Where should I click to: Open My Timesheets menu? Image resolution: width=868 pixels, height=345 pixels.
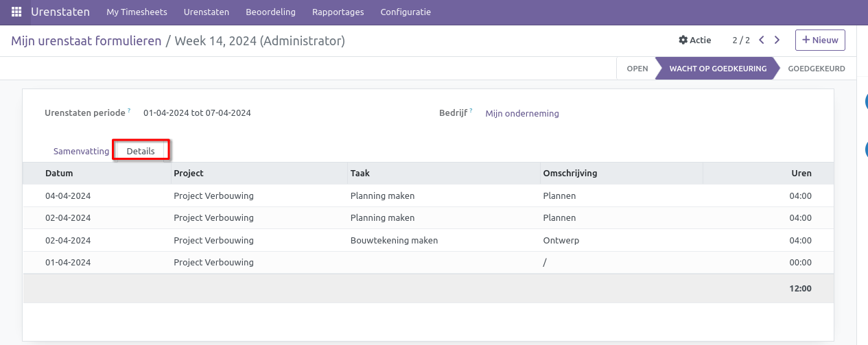tap(137, 12)
